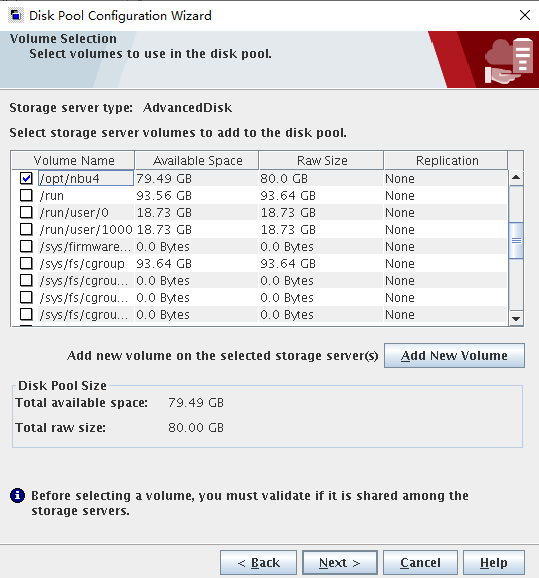
Task: Check the /run volume checkbox
Action: pos(26,195)
